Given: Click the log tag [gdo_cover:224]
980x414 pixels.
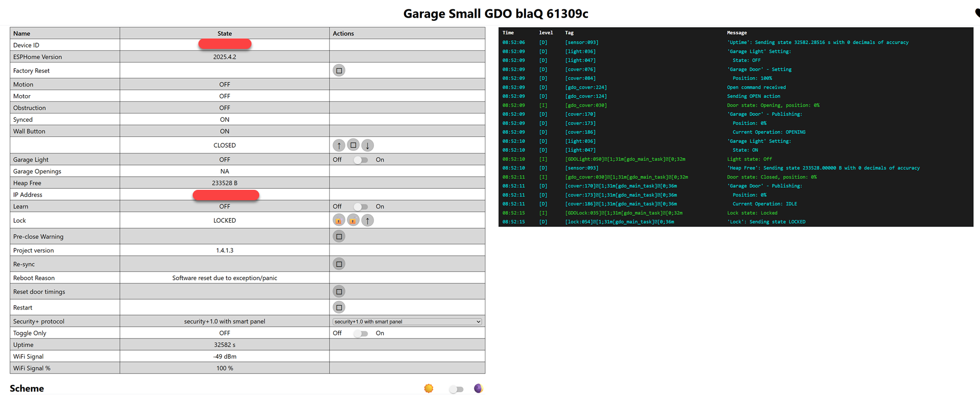Looking at the screenshot, I should point(586,87).
